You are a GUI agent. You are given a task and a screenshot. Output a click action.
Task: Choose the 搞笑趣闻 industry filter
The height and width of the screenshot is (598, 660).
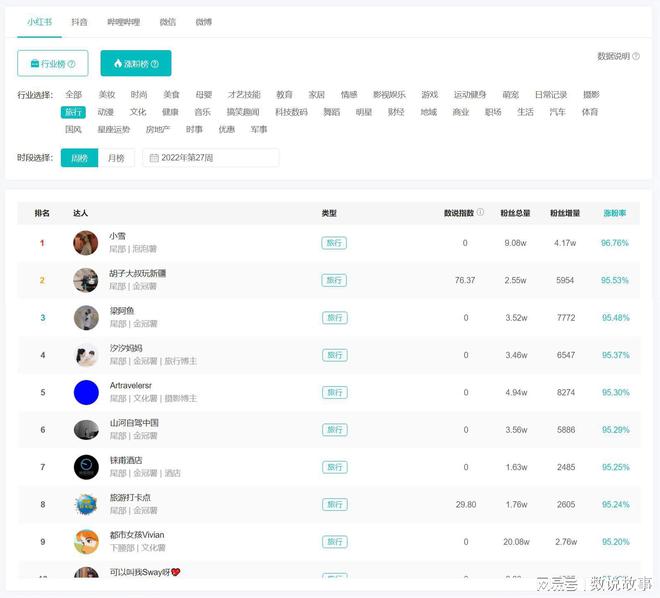tap(243, 112)
